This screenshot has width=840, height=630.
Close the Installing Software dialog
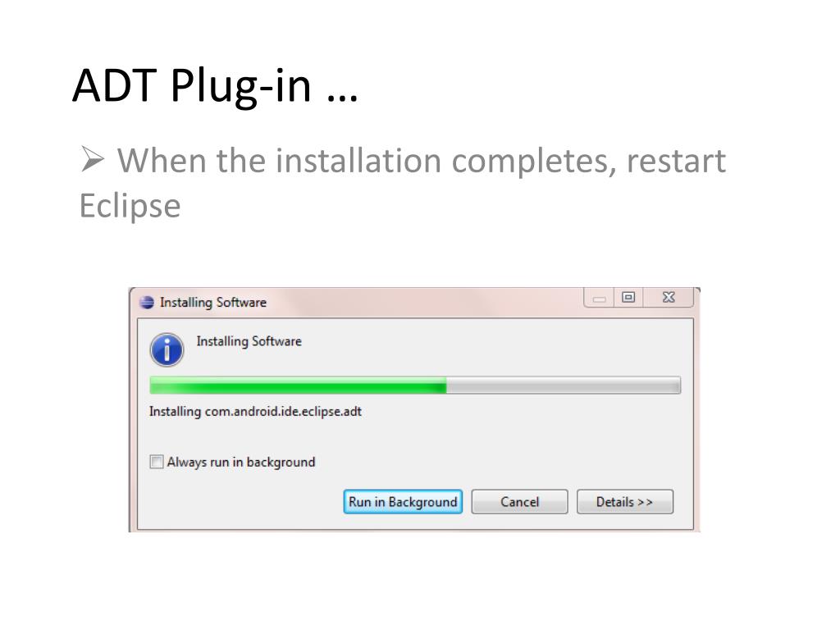coord(669,297)
